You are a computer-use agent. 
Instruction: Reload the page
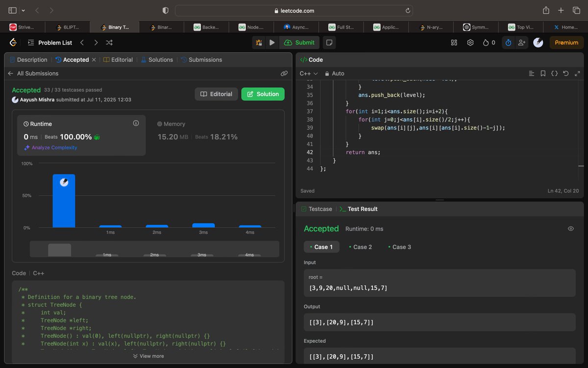coord(408,10)
